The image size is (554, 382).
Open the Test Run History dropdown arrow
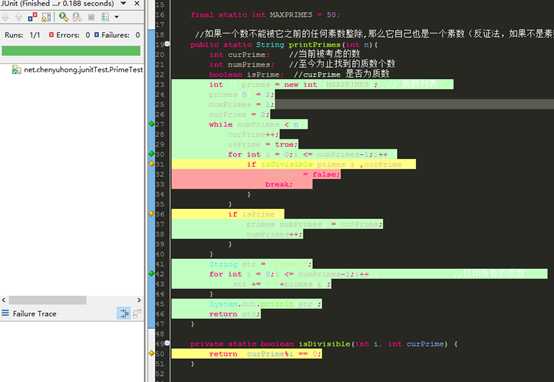(x=117, y=17)
